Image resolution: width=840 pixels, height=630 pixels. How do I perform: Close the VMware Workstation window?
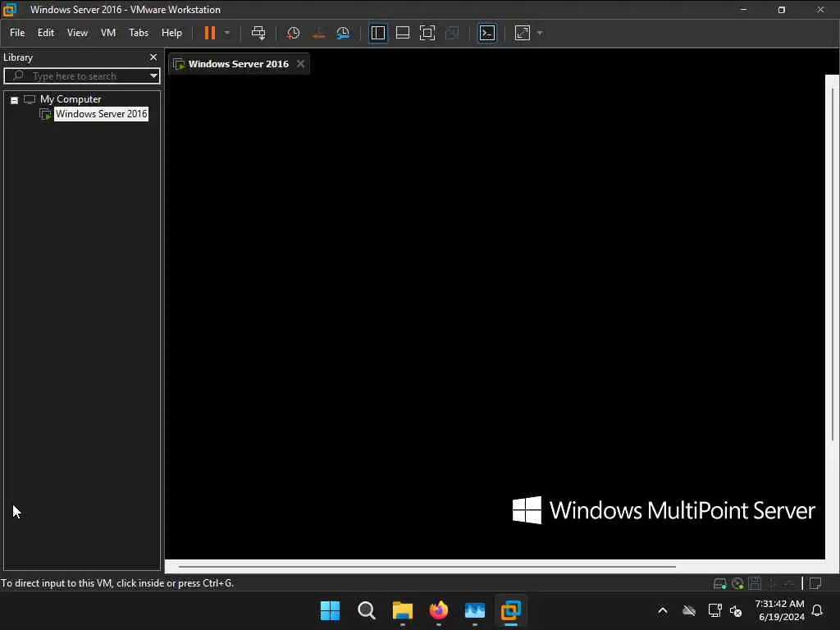820,10
